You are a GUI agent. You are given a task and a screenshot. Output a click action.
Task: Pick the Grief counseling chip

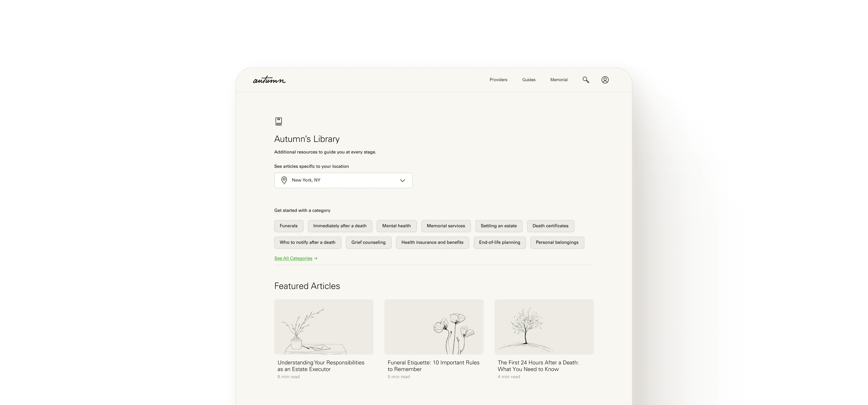(369, 243)
